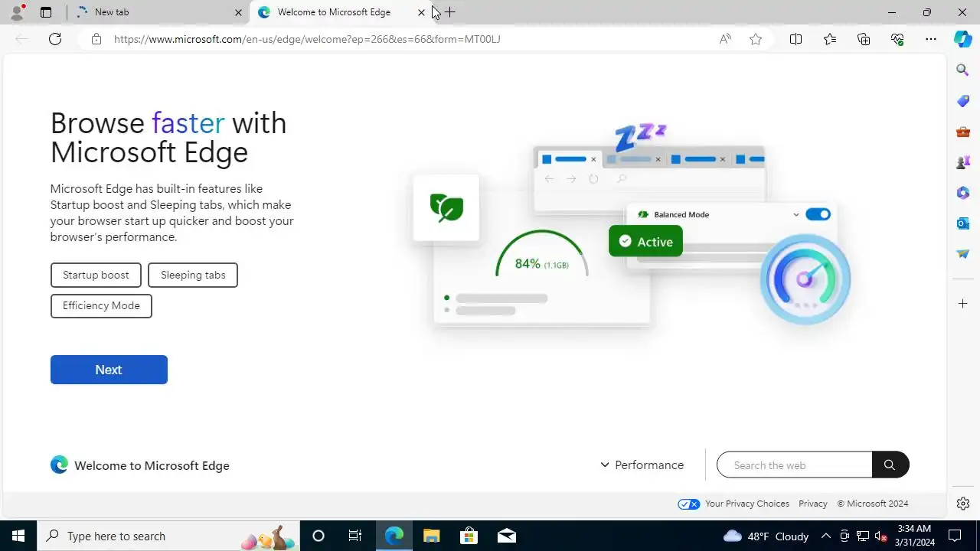Open the tab actions menu icon
This screenshot has height=551, width=980.
46,12
